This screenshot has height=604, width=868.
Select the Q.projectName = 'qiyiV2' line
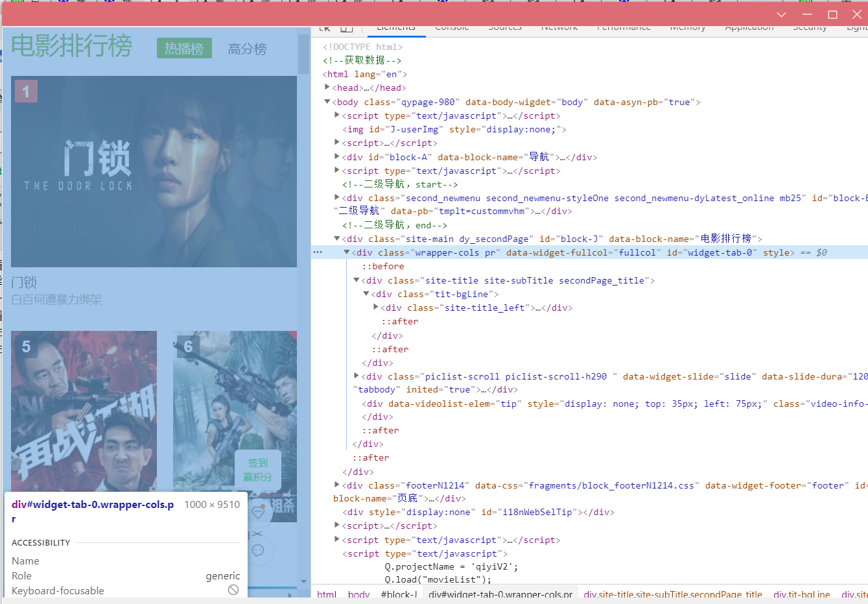451,566
